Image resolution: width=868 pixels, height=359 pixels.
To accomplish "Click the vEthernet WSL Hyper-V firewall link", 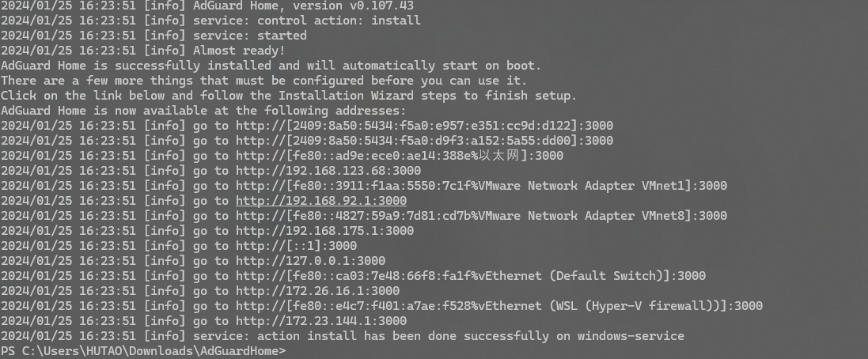I will point(499,306).
